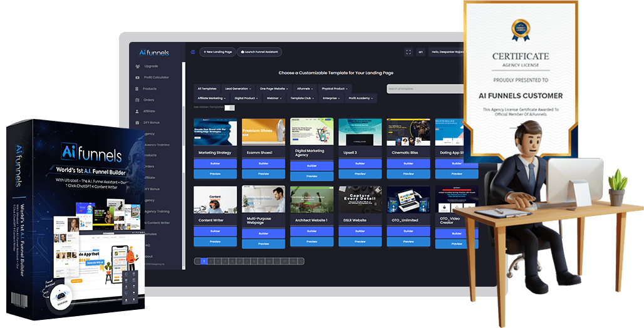Click Builder under Digital Marketing Agency

pos(312,166)
